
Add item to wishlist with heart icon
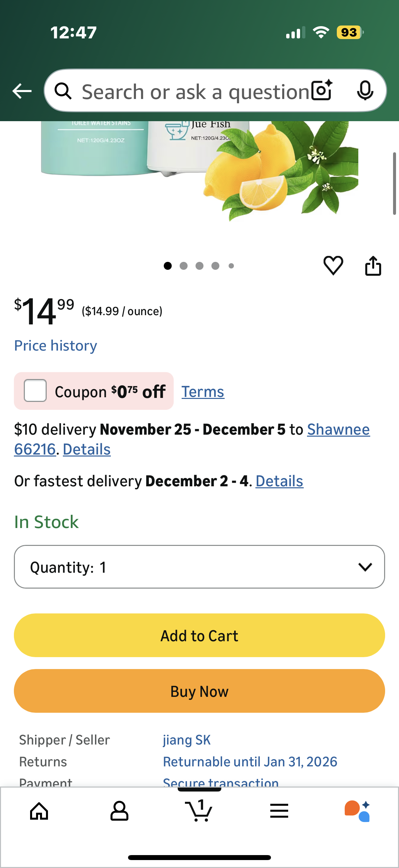coord(333,265)
